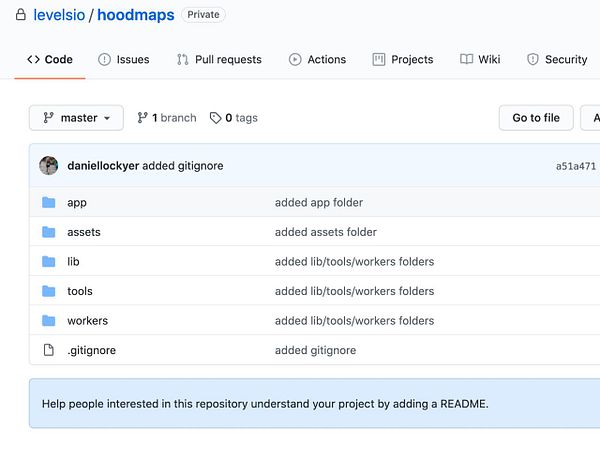The height and width of the screenshot is (449, 600).
Task: Open commit hash a51a471
Action: (x=576, y=167)
